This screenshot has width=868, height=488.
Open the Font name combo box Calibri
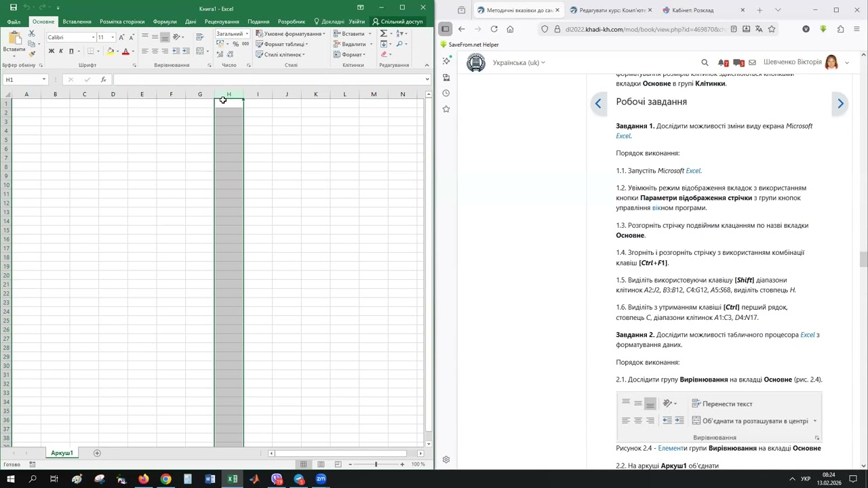pyautogui.click(x=71, y=37)
